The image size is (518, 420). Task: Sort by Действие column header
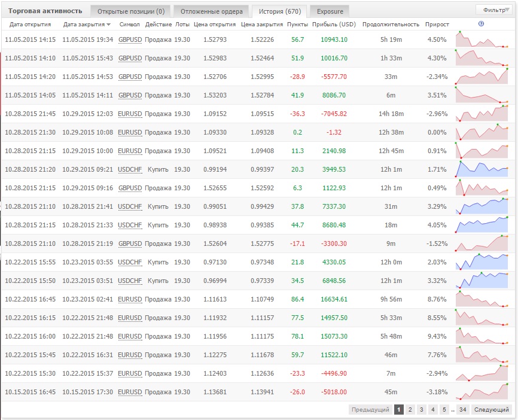point(159,25)
